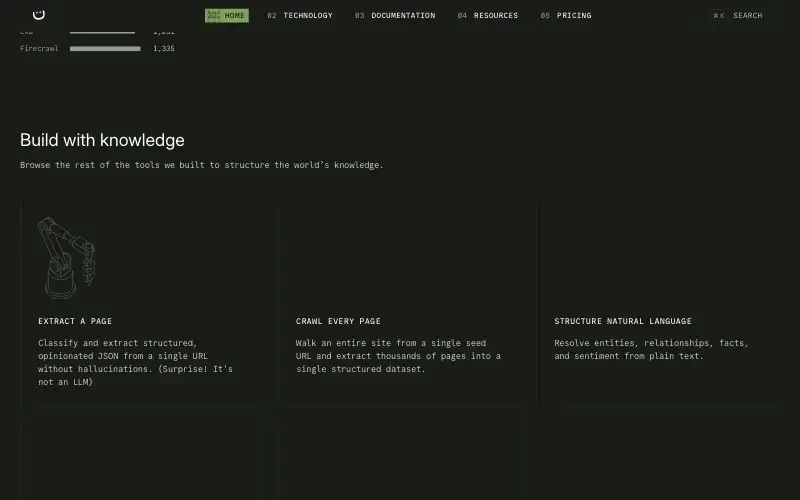The height and width of the screenshot is (500, 800).
Task: Navigate to the Pricing page
Action: [566, 16]
